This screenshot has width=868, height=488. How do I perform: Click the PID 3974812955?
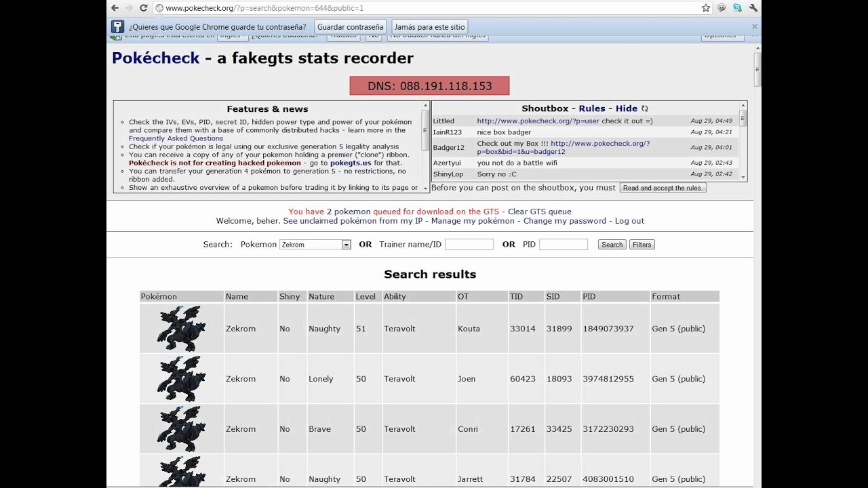pyautogui.click(x=608, y=379)
